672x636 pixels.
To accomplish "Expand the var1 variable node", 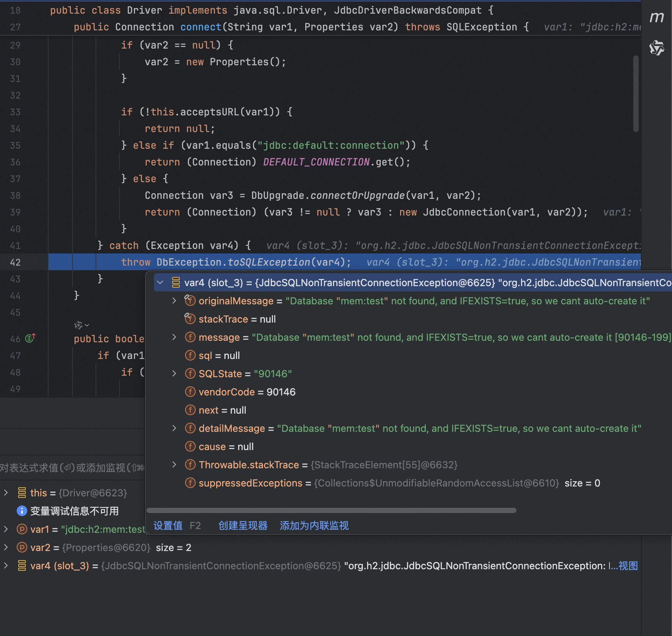I will (6, 529).
